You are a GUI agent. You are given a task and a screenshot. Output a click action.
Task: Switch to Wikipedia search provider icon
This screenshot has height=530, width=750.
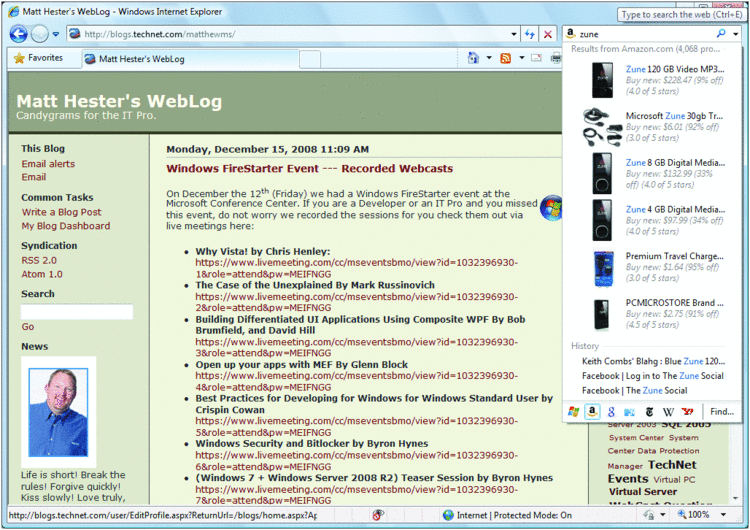click(668, 412)
